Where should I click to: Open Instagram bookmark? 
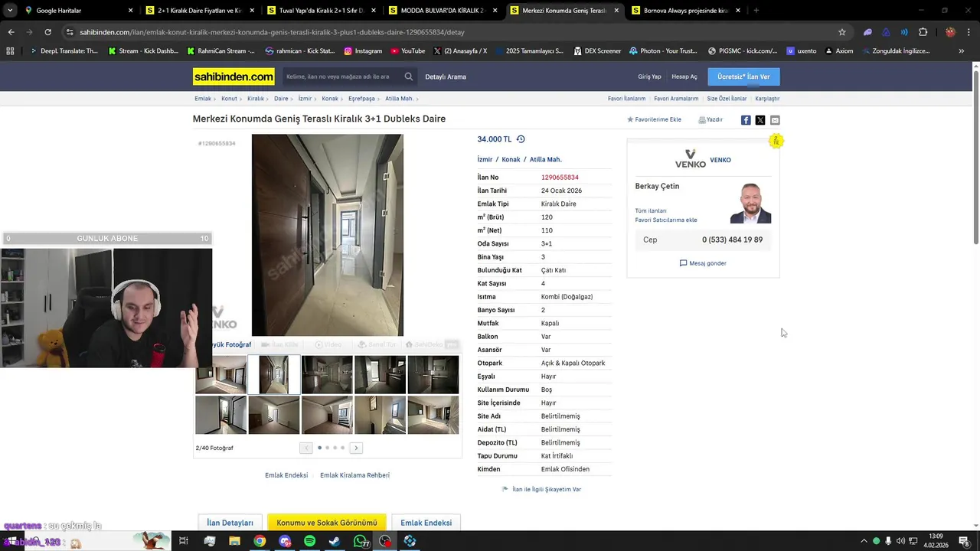pyautogui.click(x=363, y=51)
